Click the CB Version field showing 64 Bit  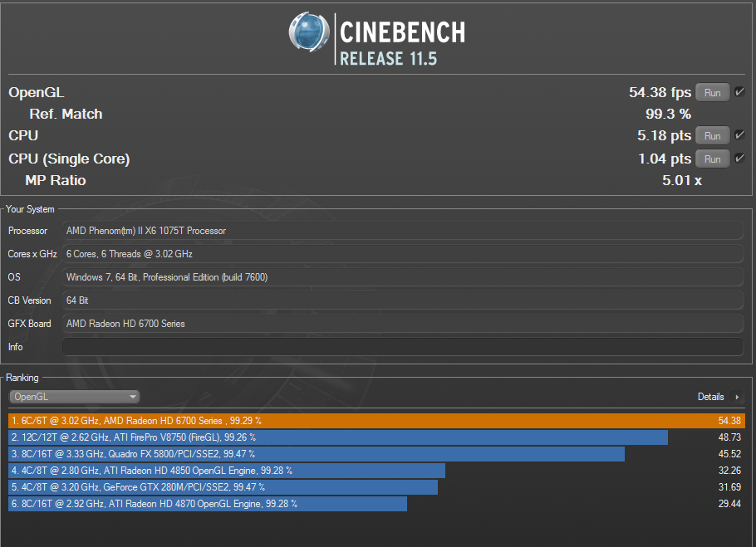[403, 300]
